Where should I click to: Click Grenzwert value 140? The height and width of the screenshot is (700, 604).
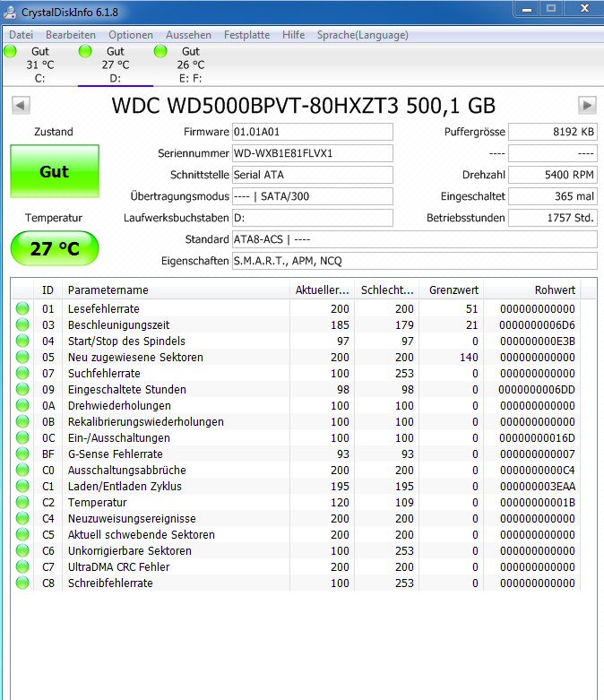[x=469, y=357]
